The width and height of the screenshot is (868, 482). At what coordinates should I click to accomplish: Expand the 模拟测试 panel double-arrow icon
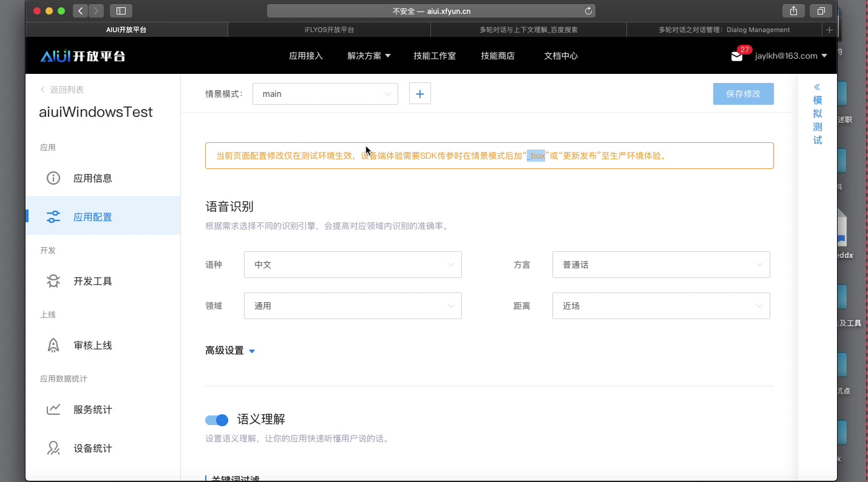[x=817, y=87]
